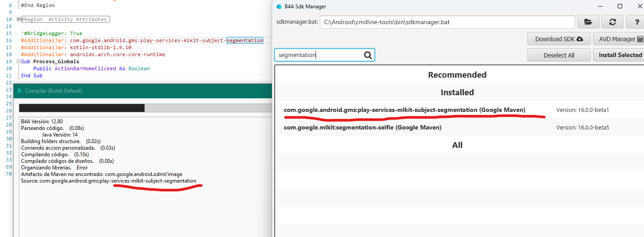Click 'Building folders structure.' log line
This screenshot has width=644, height=237.
point(61,141)
